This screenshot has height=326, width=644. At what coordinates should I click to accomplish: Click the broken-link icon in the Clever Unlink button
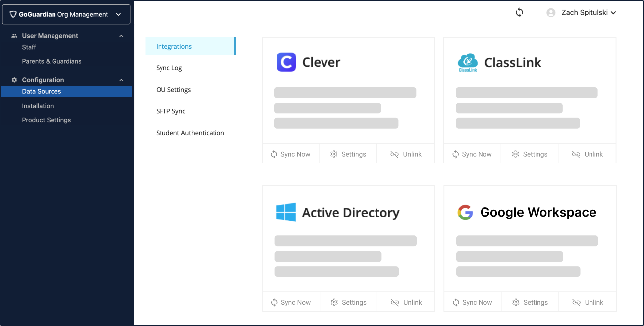(394, 154)
